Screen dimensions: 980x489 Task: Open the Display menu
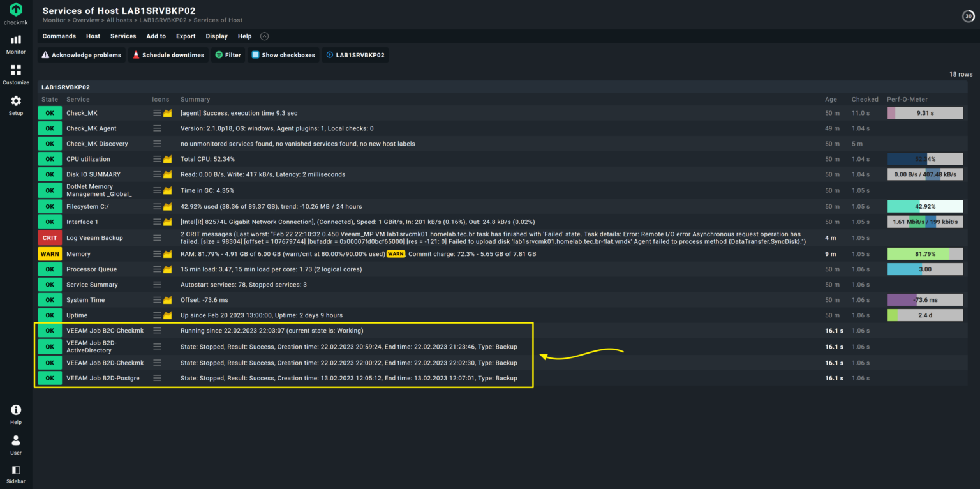click(x=216, y=36)
